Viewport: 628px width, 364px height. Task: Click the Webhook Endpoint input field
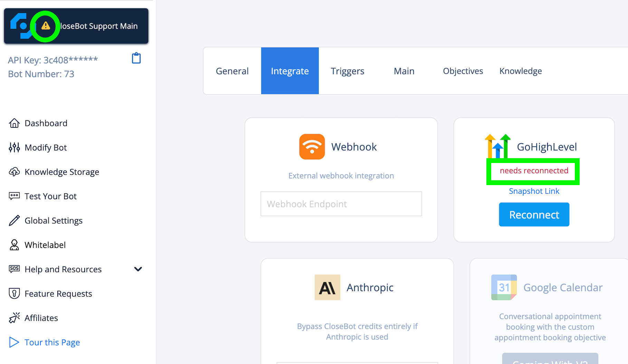point(341,204)
